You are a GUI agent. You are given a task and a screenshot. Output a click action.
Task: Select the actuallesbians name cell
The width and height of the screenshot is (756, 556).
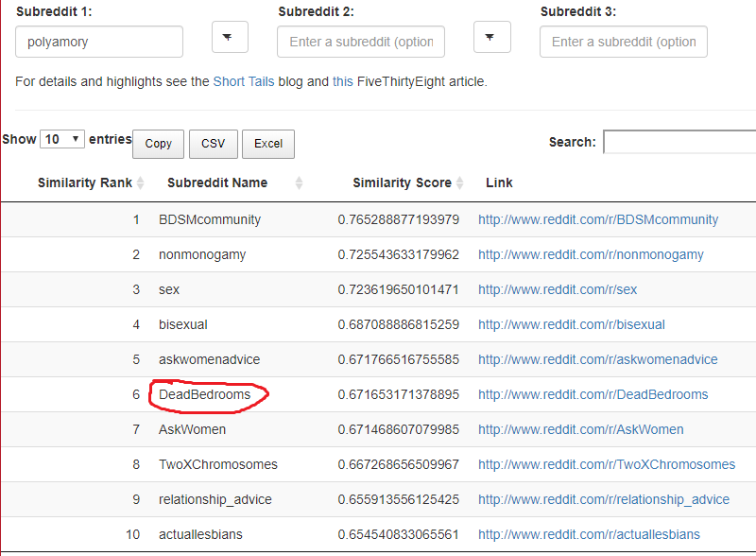(x=200, y=534)
